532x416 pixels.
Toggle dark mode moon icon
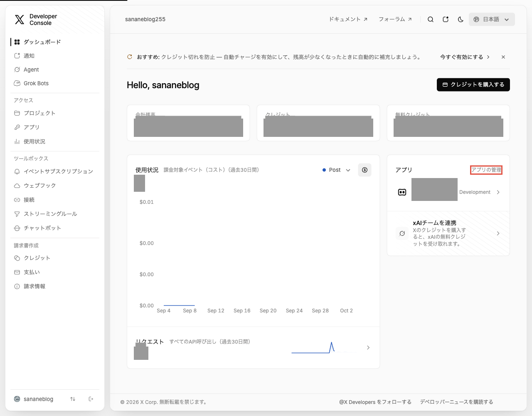[x=461, y=19]
